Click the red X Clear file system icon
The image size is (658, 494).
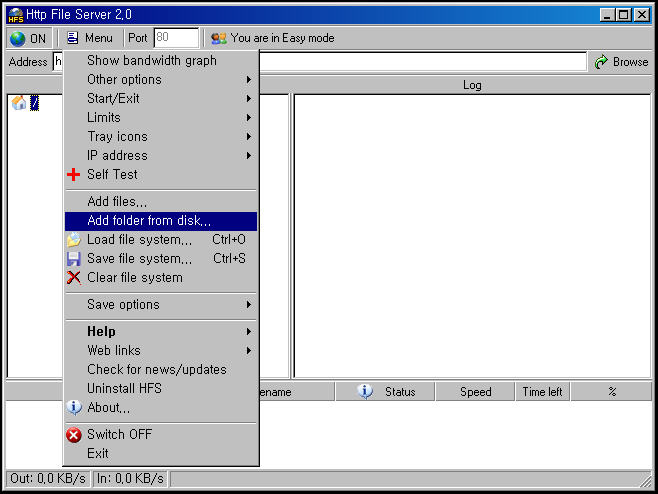(74, 277)
